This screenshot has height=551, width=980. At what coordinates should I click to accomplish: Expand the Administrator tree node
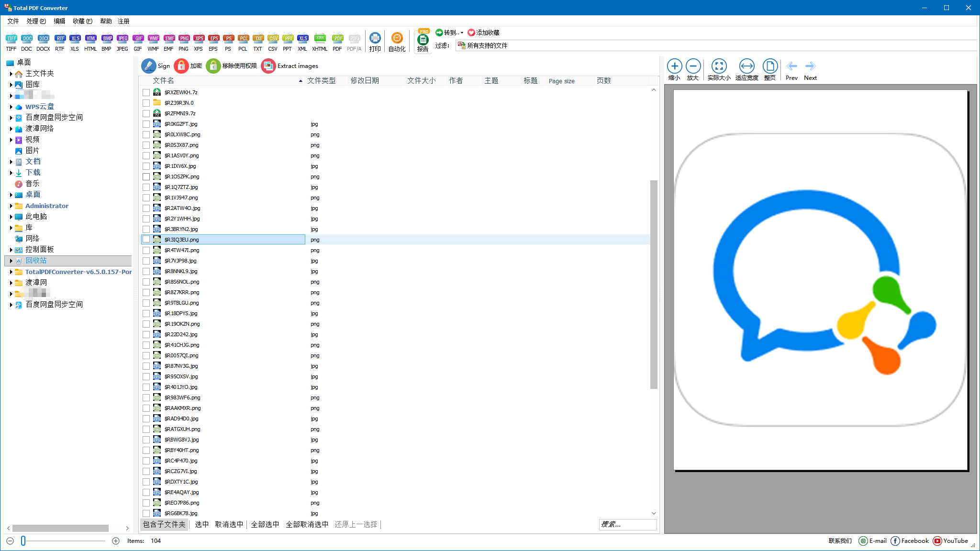(x=11, y=206)
